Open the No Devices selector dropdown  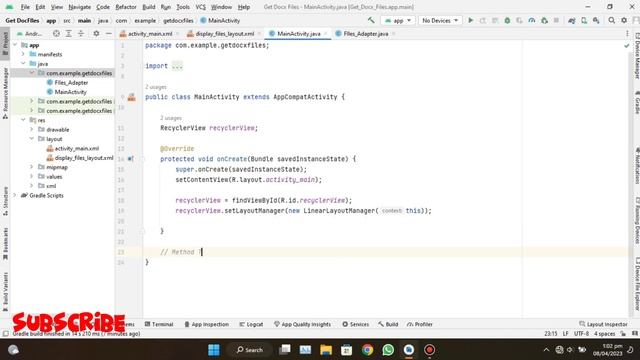[x=440, y=20]
